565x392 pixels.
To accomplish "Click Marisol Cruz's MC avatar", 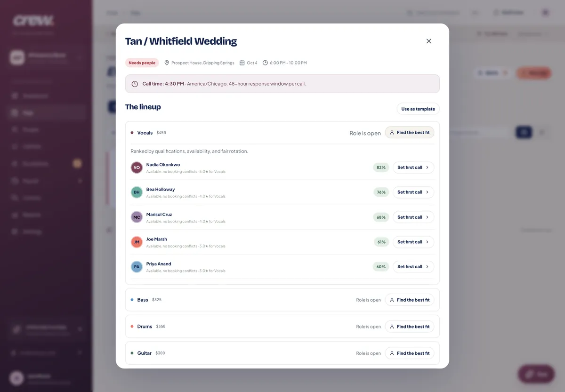I will tap(137, 217).
